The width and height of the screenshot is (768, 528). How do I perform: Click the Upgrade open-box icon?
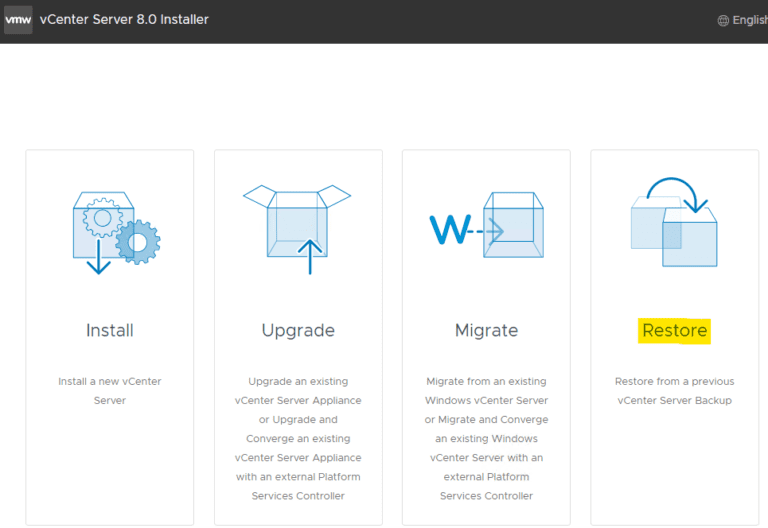pyautogui.click(x=297, y=229)
